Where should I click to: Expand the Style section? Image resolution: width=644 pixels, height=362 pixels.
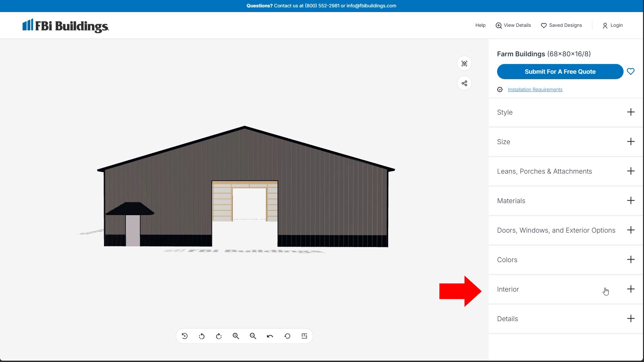pyautogui.click(x=631, y=112)
